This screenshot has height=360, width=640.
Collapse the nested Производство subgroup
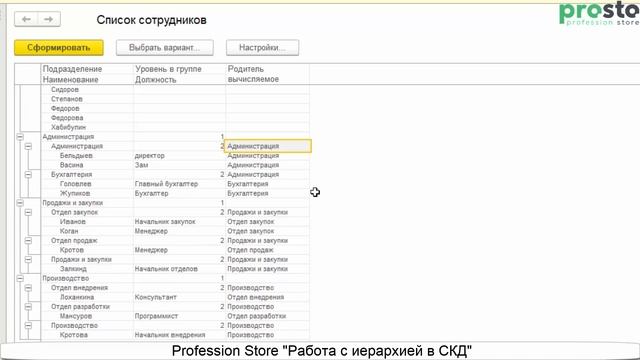[28, 325]
